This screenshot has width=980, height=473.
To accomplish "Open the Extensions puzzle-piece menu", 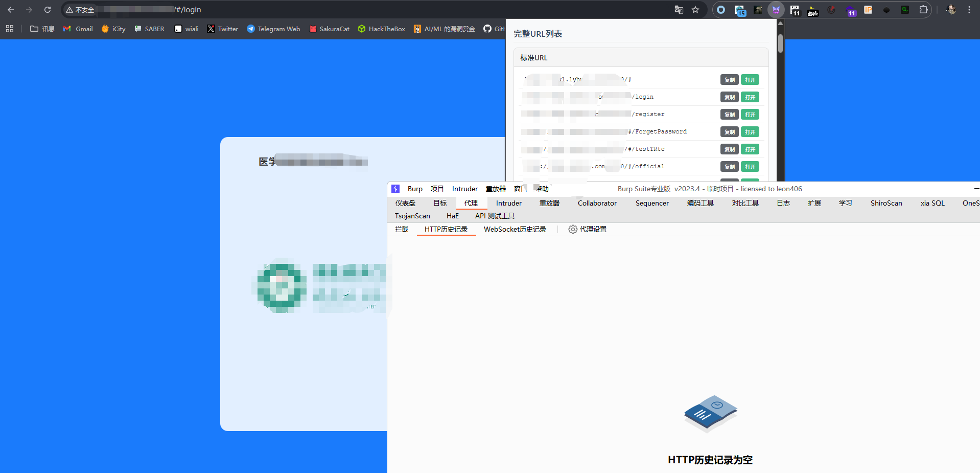I will [923, 10].
